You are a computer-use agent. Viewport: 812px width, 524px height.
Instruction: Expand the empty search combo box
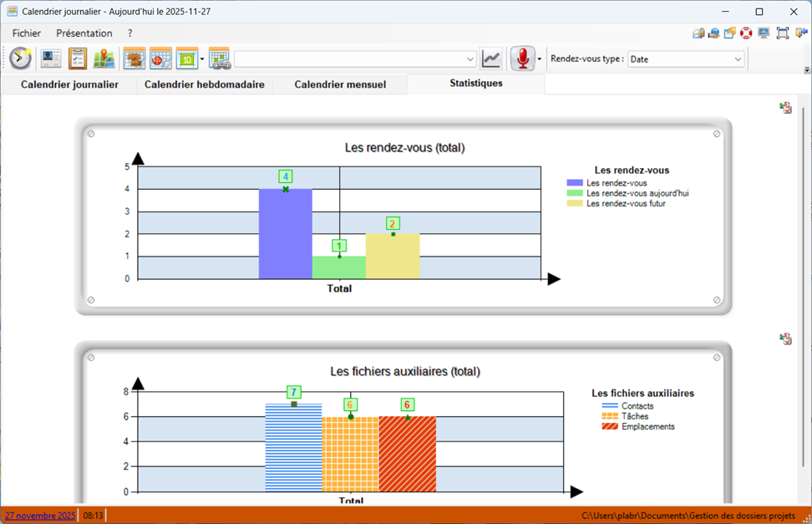469,59
